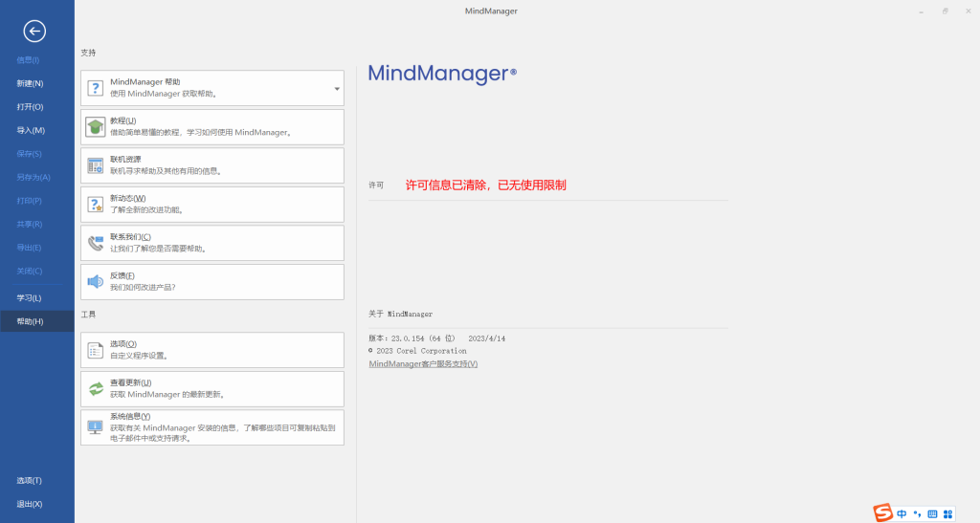Select the 帮助(H) sidebar tab

(37, 321)
